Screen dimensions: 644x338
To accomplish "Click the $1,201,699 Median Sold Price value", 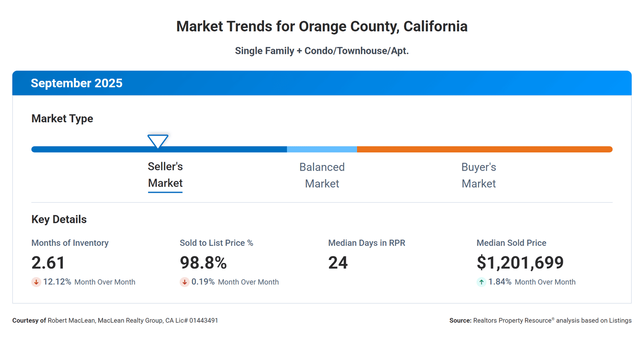I will click(520, 263).
